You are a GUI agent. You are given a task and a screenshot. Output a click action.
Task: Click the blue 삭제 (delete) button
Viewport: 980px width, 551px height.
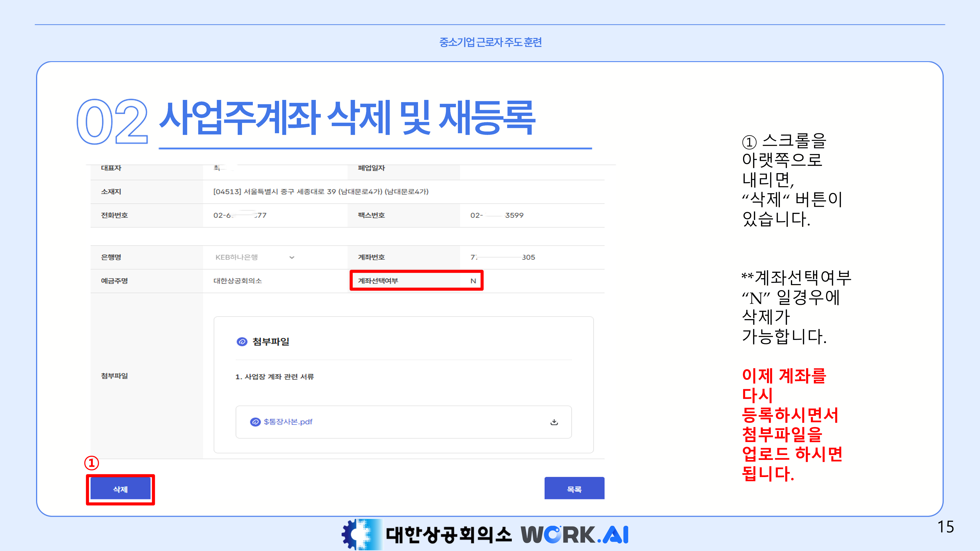(x=120, y=489)
